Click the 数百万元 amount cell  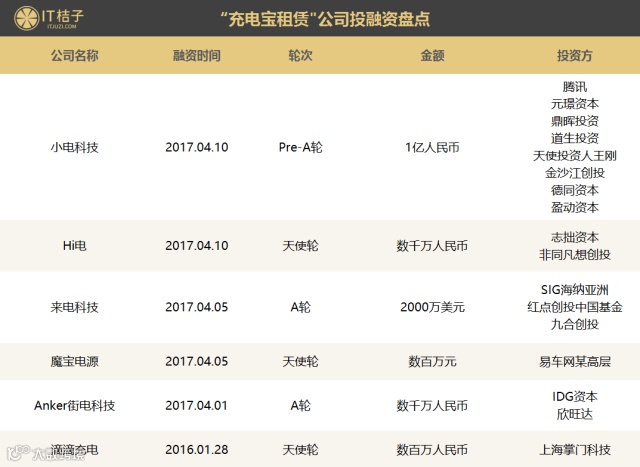click(432, 361)
